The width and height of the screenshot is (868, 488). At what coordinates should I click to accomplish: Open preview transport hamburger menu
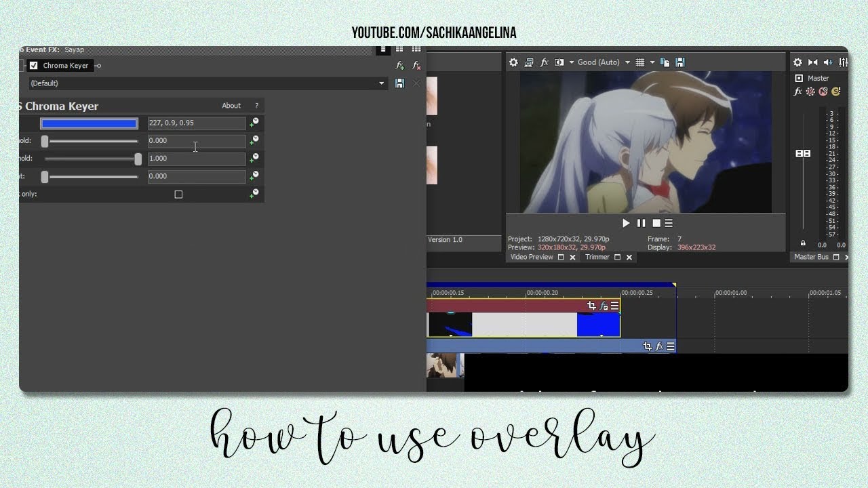tap(669, 223)
